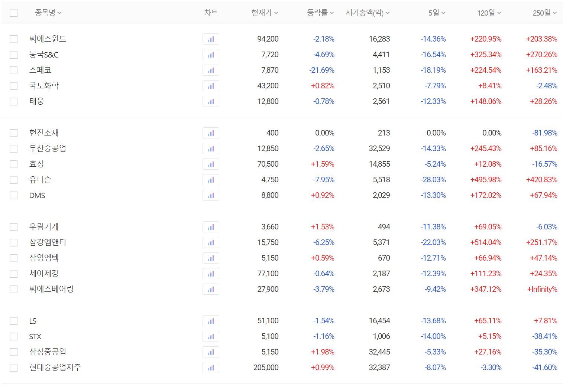Open chart icon for LS

(211, 321)
